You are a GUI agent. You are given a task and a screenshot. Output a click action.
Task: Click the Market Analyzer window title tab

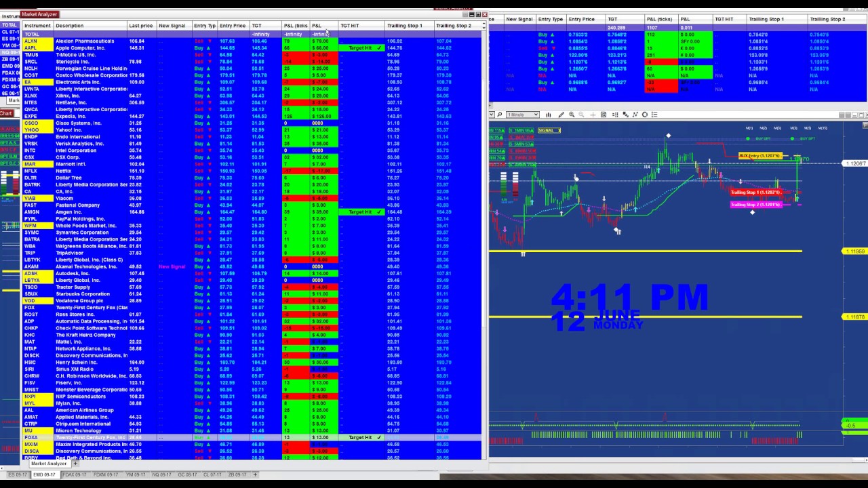pos(39,14)
